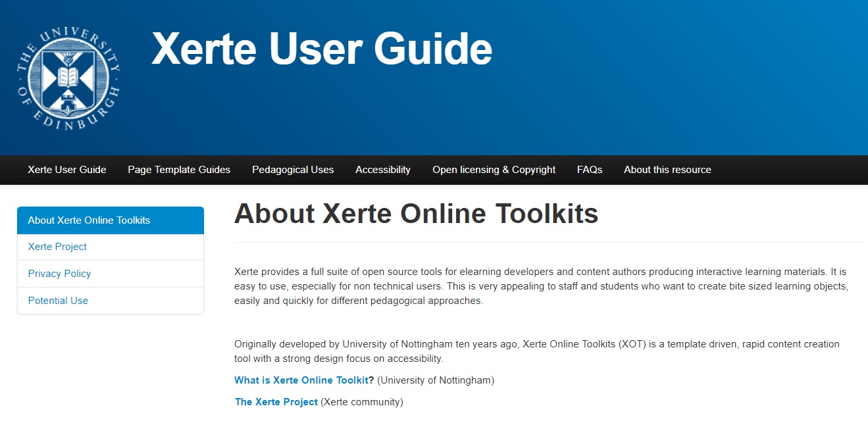The width and height of the screenshot is (868, 427).
Task: Select FAQs in the top navigation
Action: coord(590,170)
